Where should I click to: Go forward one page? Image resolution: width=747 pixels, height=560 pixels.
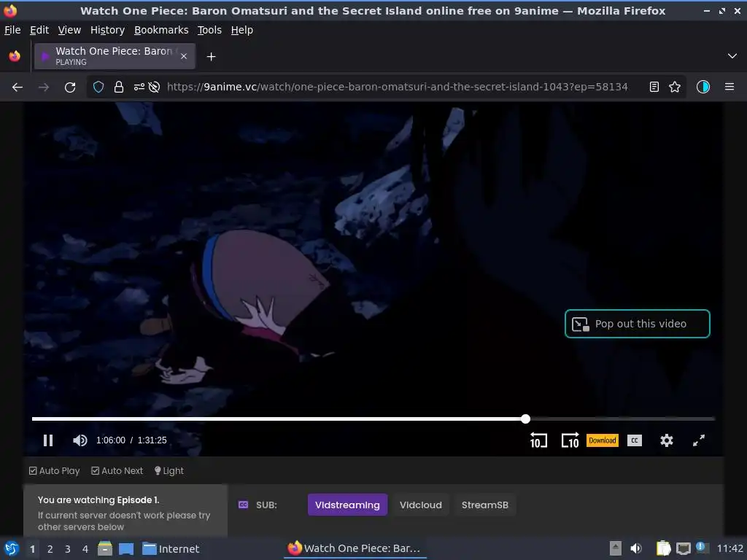[44, 87]
